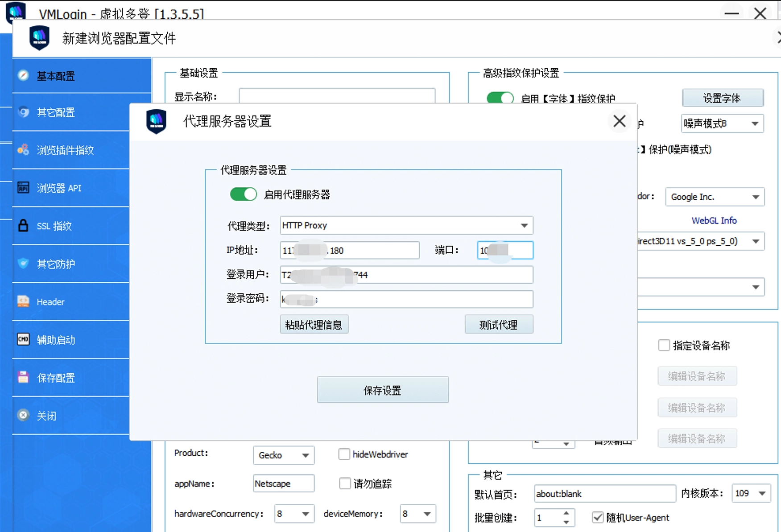Click the puzzle icon for 浏览插件指纹

point(23,150)
